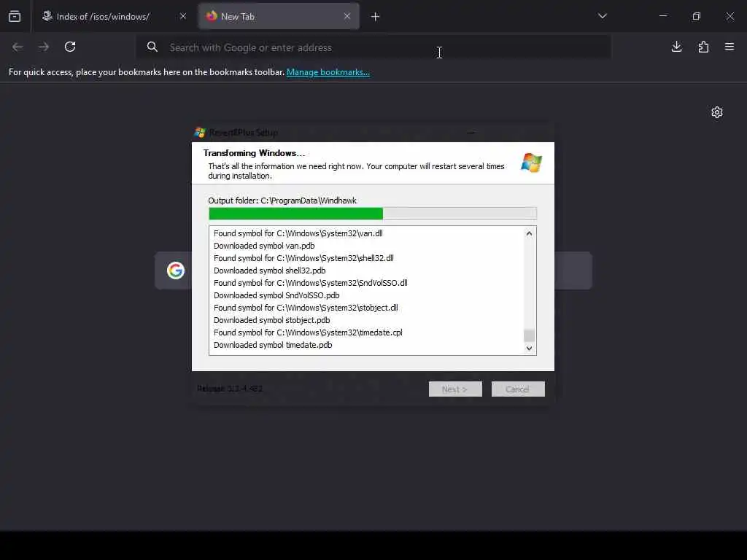Click the Cancel button in setup
Image resolution: width=747 pixels, height=560 pixels.
pos(518,389)
